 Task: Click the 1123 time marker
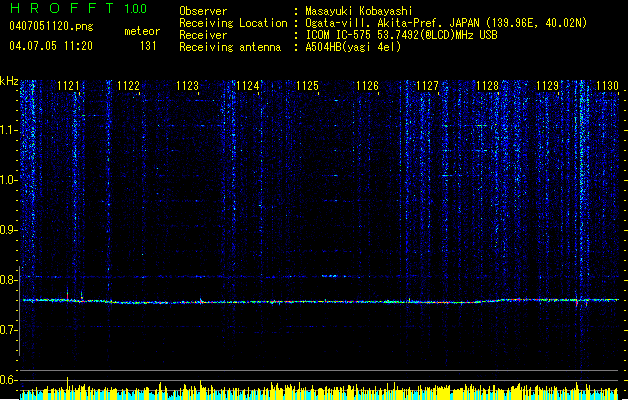188,86
